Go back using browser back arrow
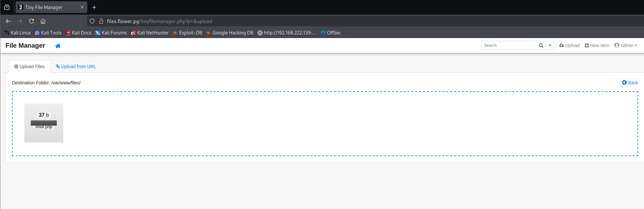Screen dimensions: 644x209 point(8,21)
